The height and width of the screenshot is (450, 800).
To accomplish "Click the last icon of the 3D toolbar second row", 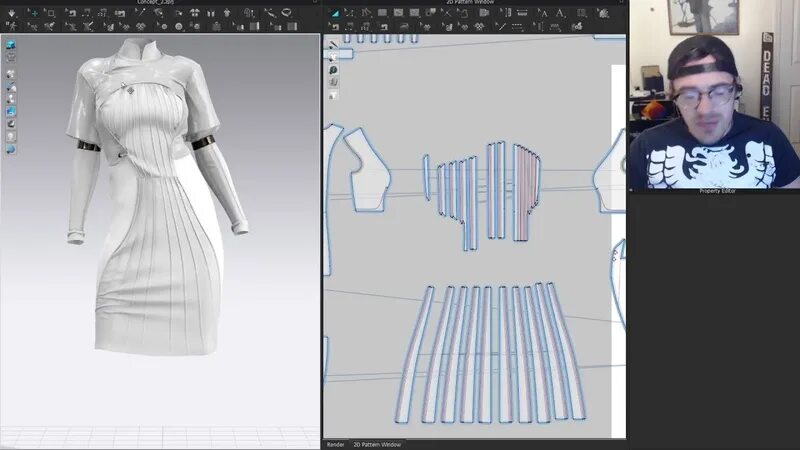I will coord(292,27).
